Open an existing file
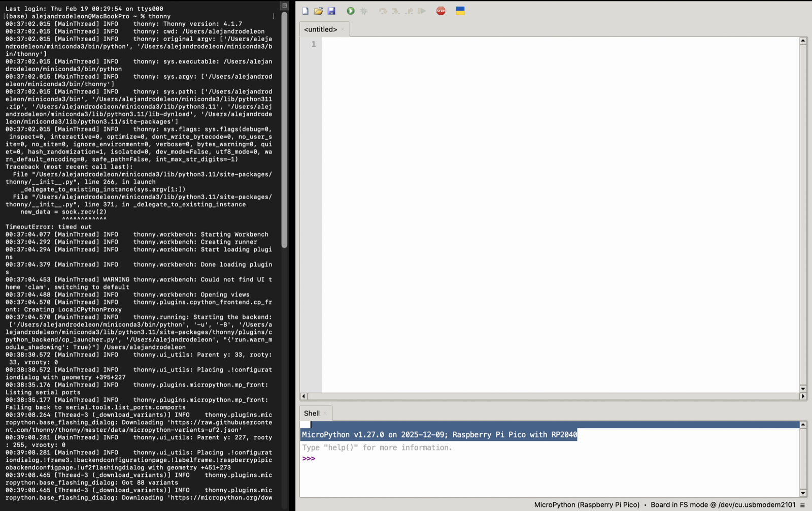Screen dimensions: 812x511 (x=319, y=11)
